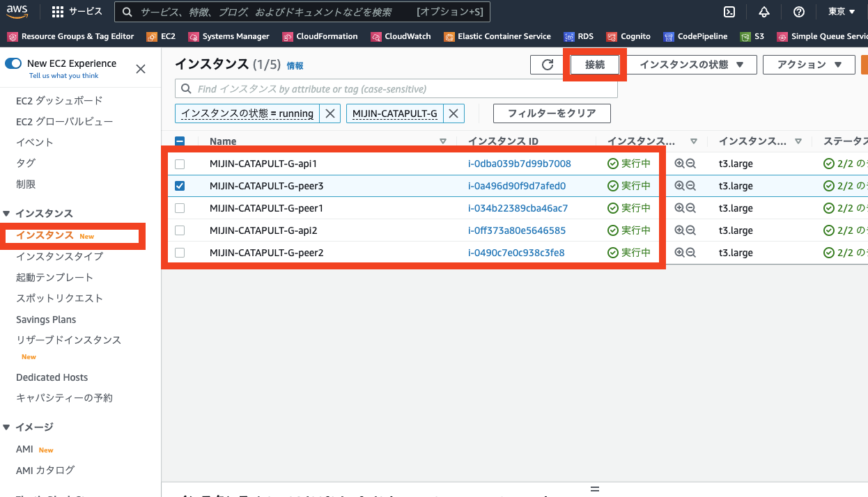
Task: Toggle the New EC2 Experience switch
Action: [13, 63]
